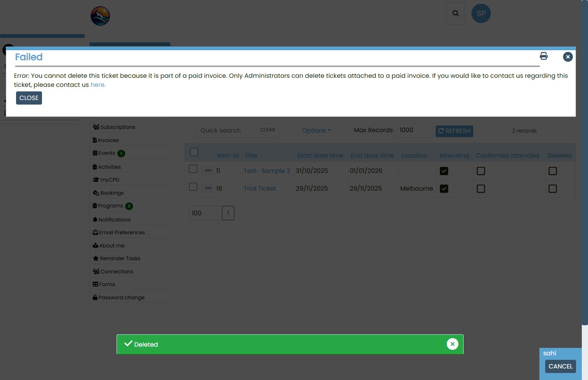The width and height of the screenshot is (588, 380).
Task: Open row actions for Trial Ticket
Action: (x=208, y=188)
